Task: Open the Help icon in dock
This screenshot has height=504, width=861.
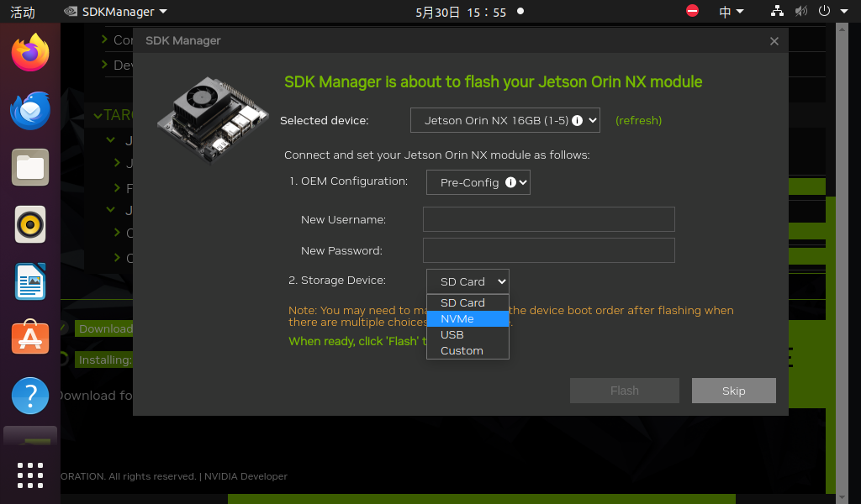Action: (30, 396)
